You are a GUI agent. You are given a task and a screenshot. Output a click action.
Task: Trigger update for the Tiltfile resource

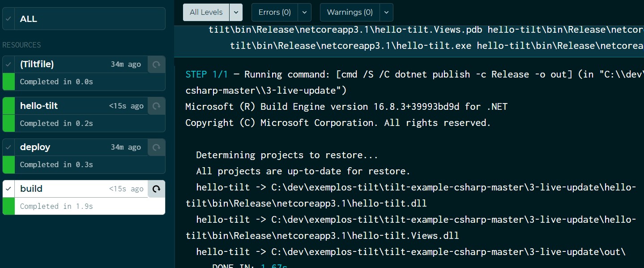tap(156, 65)
